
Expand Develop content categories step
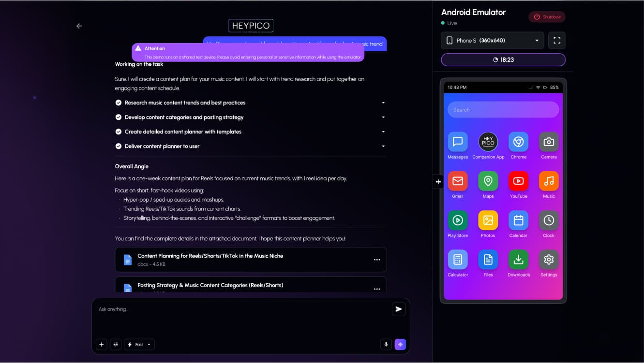tap(383, 117)
